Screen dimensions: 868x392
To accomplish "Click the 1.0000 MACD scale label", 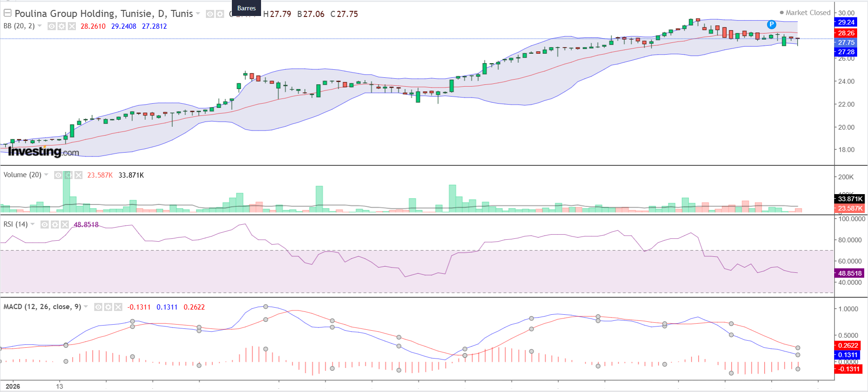I will (848, 309).
